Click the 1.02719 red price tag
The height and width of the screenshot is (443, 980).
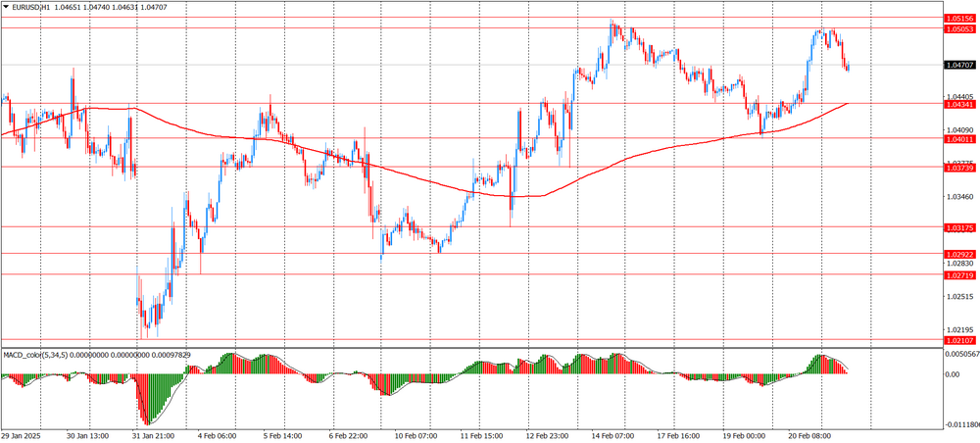point(959,275)
